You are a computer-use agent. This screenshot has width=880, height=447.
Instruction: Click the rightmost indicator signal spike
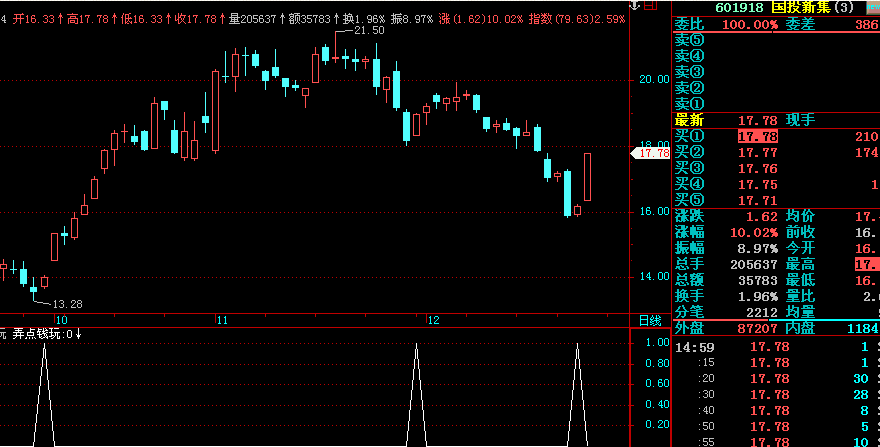tap(577, 390)
